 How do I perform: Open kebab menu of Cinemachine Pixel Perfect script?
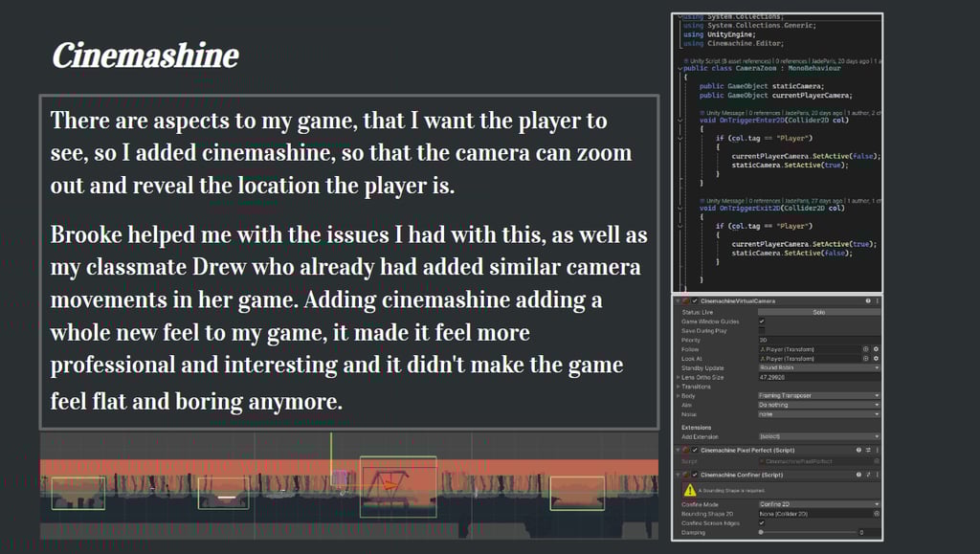coord(877,450)
